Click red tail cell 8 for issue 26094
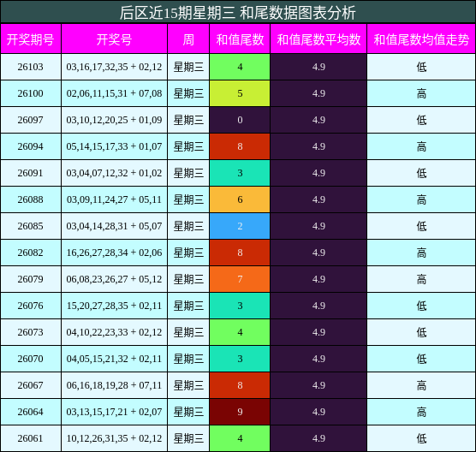 (x=240, y=146)
